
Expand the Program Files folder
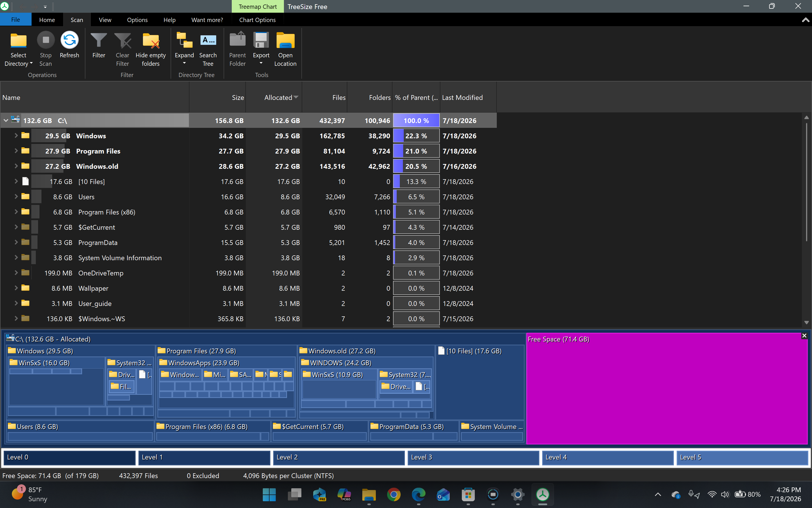(16, 151)
